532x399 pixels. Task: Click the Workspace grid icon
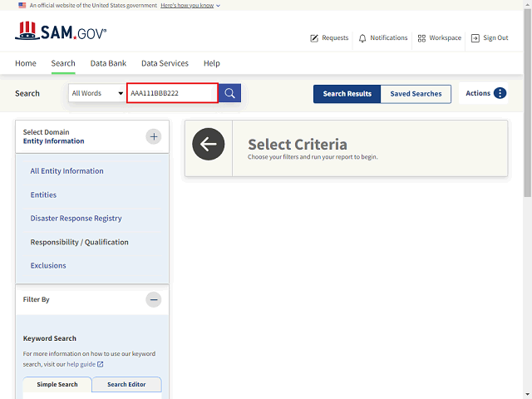click(x=421, y=38)
